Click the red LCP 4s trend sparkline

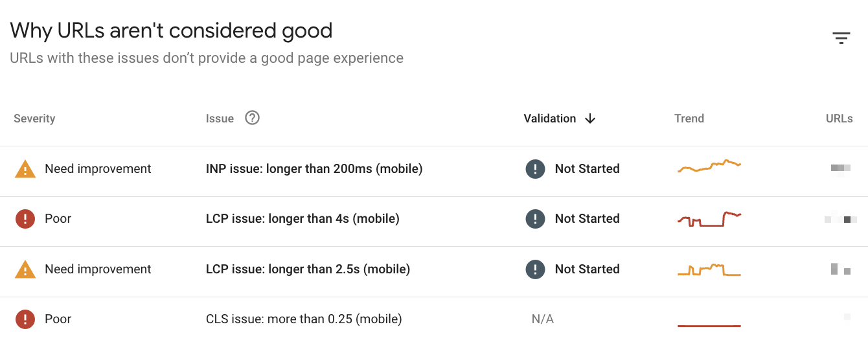[x=709, y=219]
